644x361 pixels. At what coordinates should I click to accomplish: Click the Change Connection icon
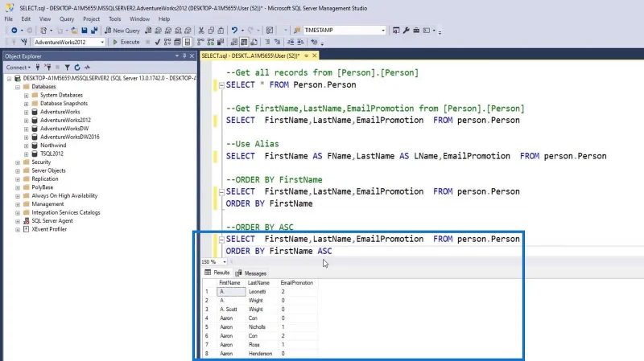click(x=24, y=42)
